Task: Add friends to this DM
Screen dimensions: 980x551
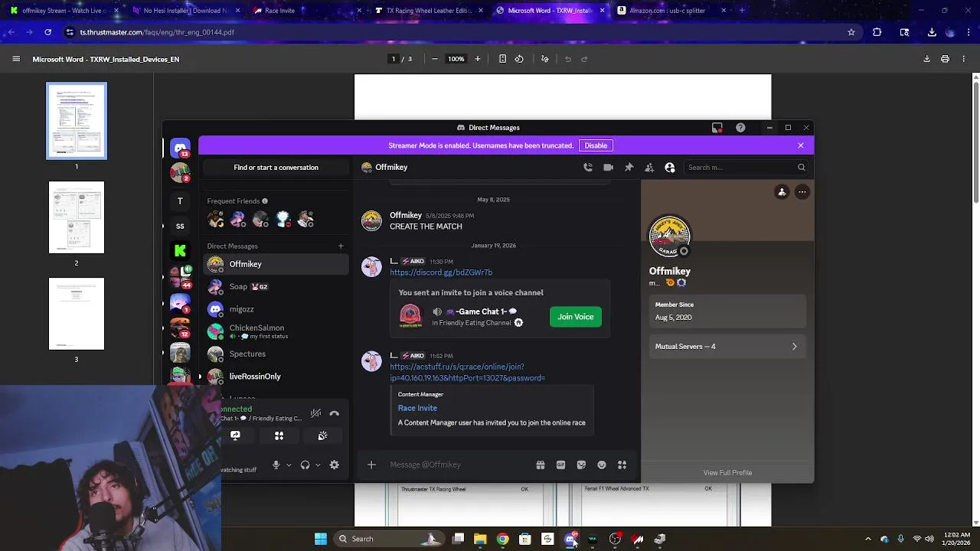Action: coord(649,167)
